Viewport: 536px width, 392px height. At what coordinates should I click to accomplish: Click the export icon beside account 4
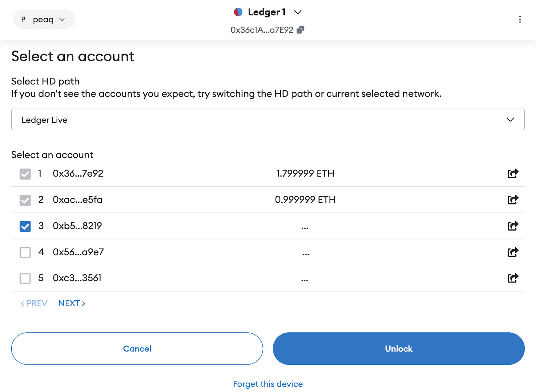(513, 252)
